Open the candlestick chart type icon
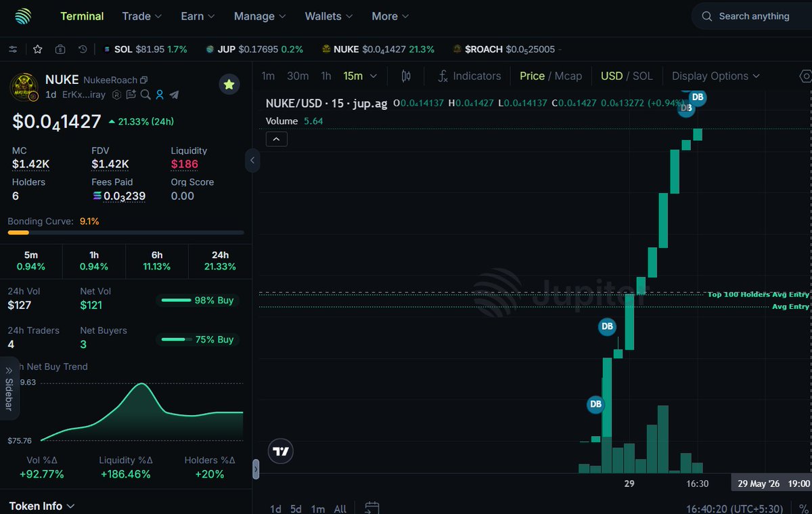This screenshot has width=812, height=514. point(406,76)
